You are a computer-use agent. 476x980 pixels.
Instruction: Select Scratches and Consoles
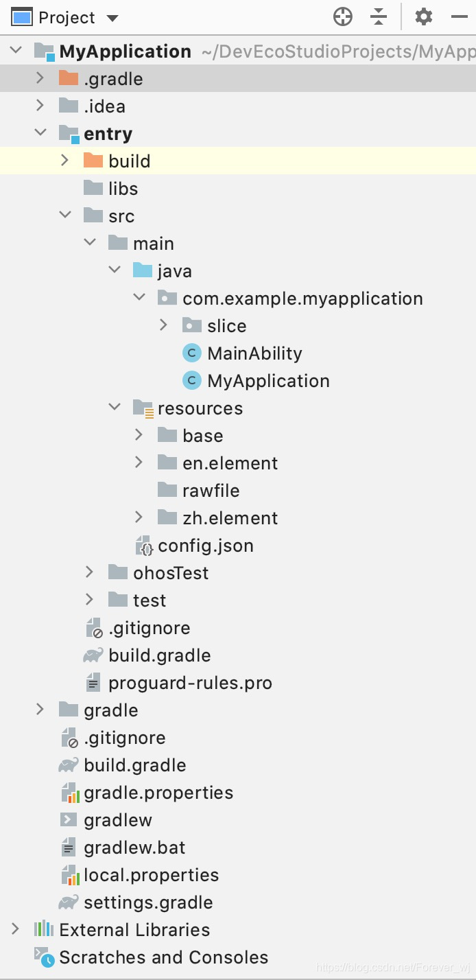(163, 957)
